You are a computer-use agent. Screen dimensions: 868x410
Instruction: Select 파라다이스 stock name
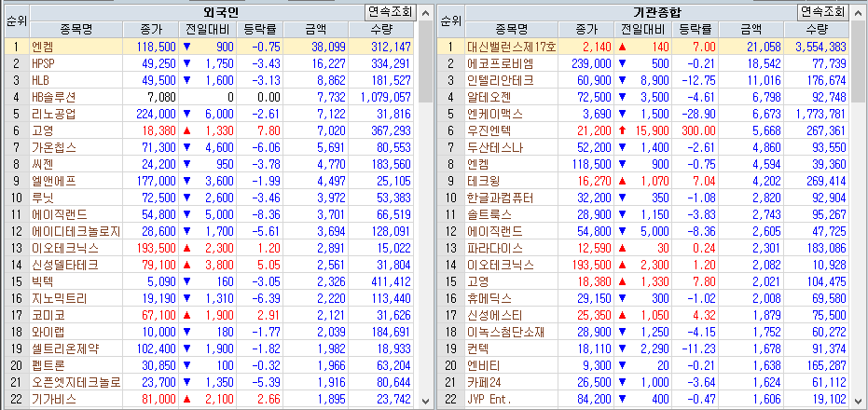pyautogui.click(x=494, y=248)
